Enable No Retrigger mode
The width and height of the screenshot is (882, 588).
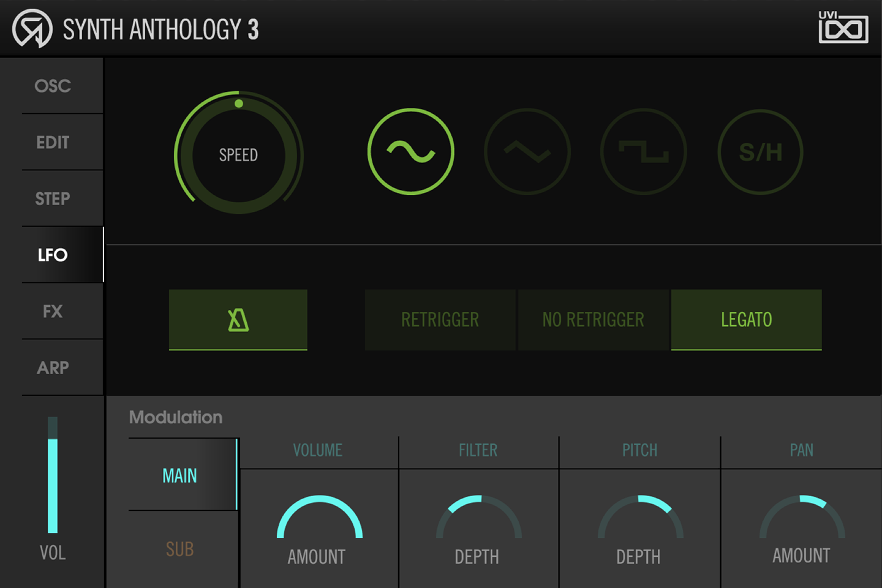(593, 319)
